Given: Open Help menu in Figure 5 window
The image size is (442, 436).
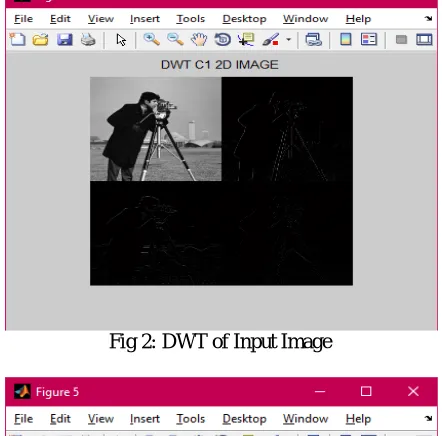Looking at the screenshot, I should pyautogui.click(x=358, y=419).
